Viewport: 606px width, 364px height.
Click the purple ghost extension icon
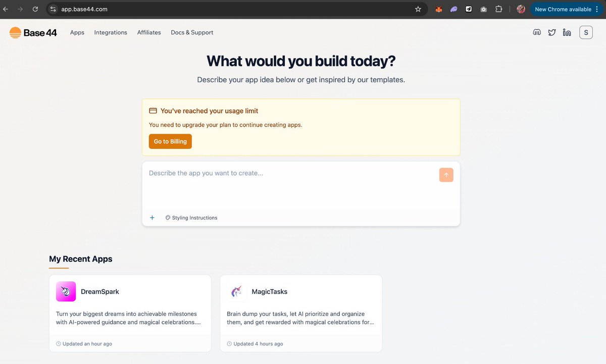pos(454,9)
